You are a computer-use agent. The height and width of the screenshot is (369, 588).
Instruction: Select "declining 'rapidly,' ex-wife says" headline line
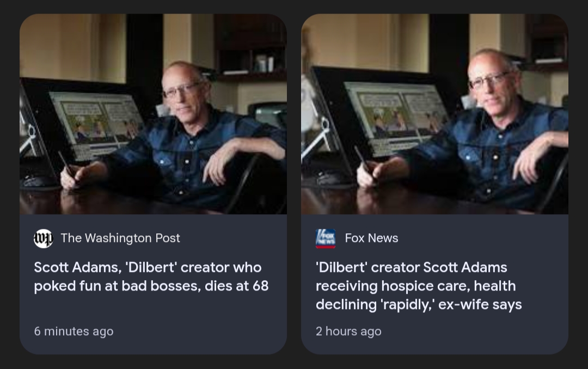pos(419,305)
